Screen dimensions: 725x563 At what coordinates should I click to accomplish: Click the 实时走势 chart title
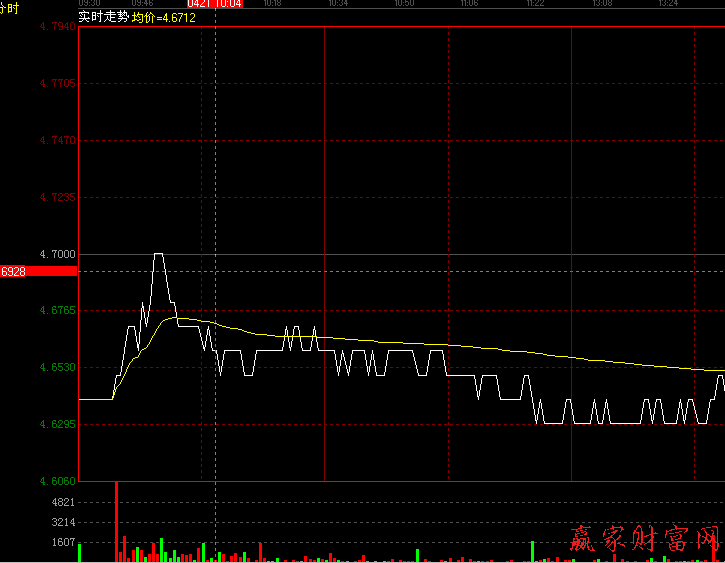coord(104,17)
